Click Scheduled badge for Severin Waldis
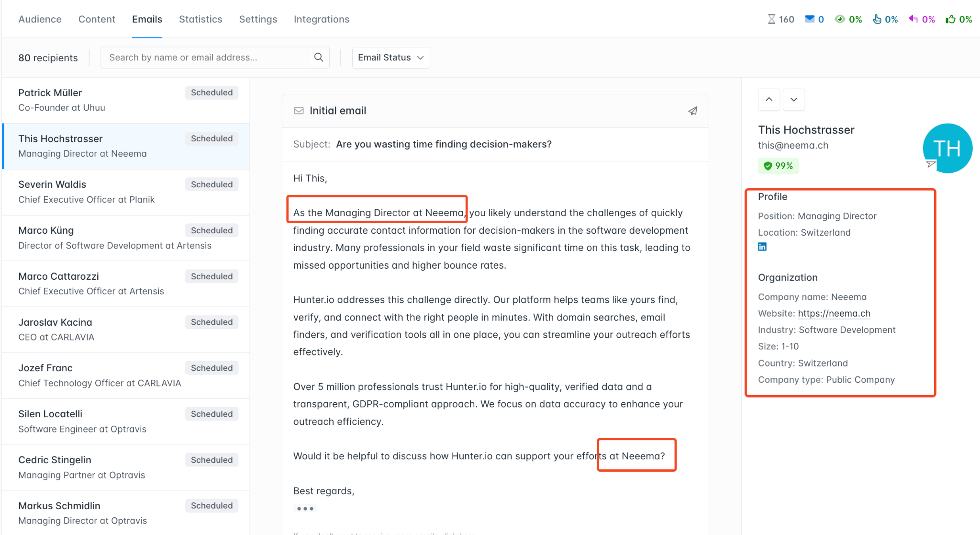This screenshot has height=535, width=980. tap(212, 184)
